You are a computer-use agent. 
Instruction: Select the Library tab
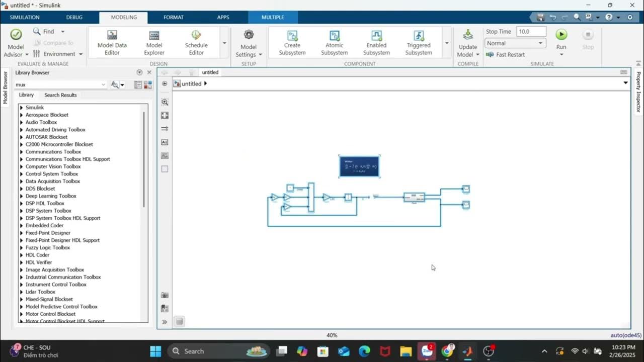[26, 95]
